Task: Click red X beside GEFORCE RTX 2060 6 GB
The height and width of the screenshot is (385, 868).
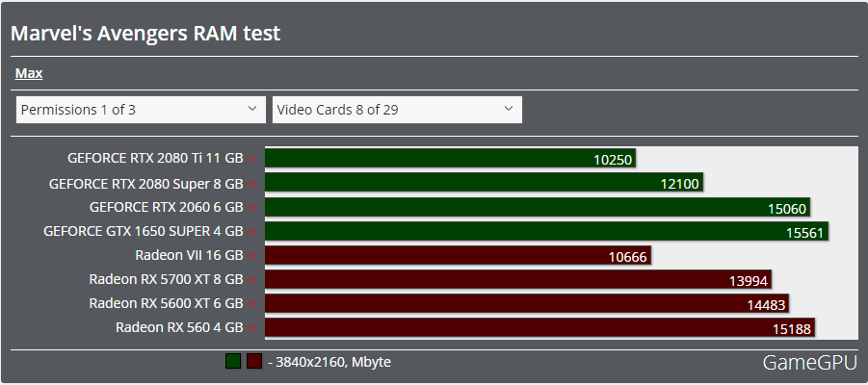Action: coord(252,208)
